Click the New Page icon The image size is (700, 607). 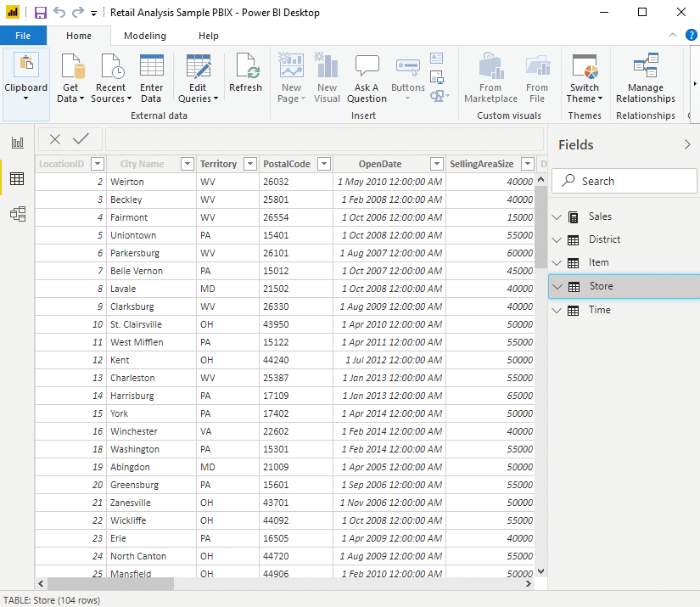[x=291, y=65]
